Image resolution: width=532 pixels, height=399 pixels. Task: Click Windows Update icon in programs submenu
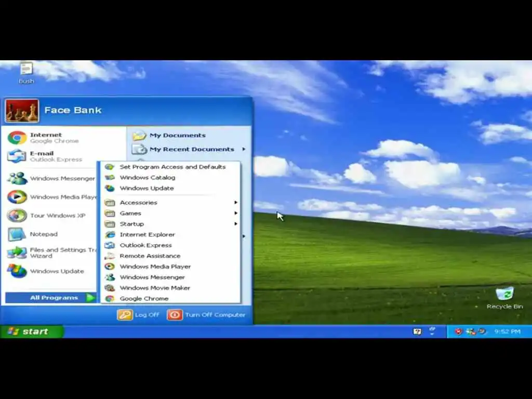(110, 188)
